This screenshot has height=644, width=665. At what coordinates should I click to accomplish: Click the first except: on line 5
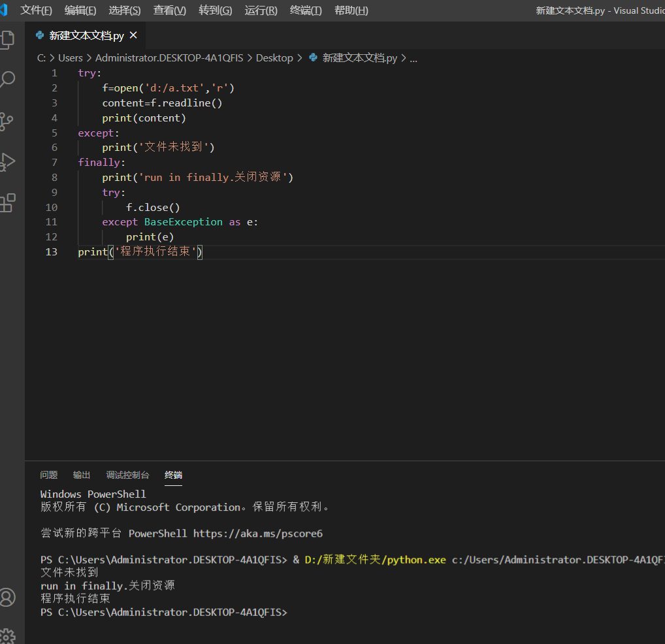pyautogui.click(x=99, y=133)
